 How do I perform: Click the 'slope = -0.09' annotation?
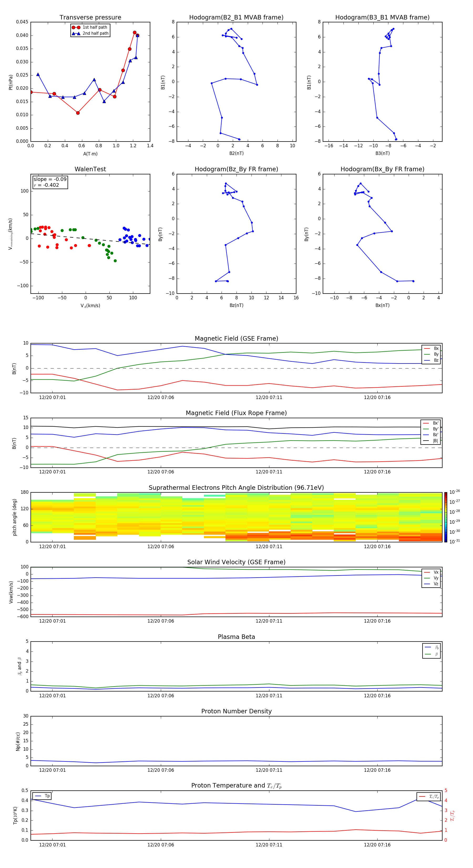tap(50, 179)
